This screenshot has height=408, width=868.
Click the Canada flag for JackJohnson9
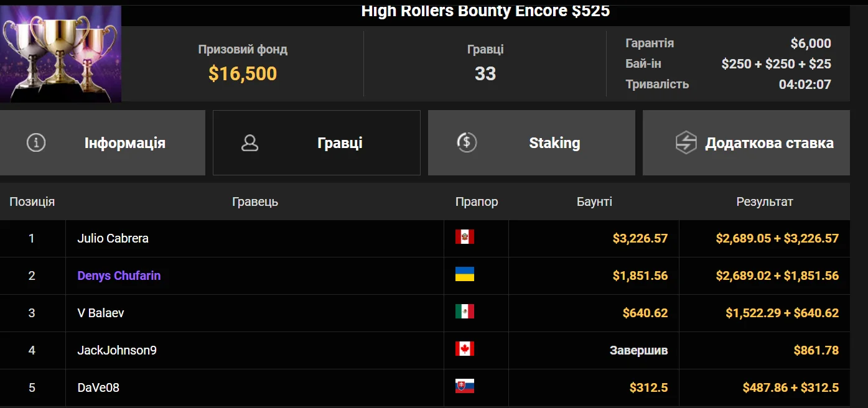tap(464, 349)
